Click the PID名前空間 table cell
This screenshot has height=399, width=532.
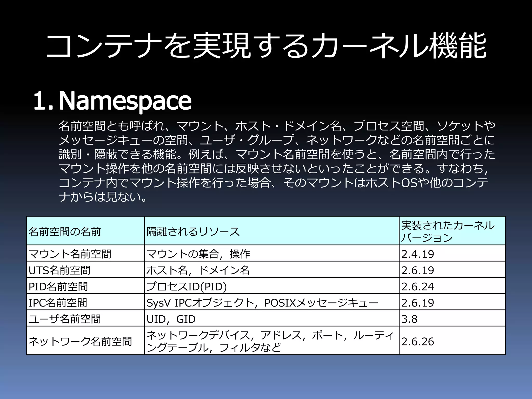(x=58, y=286)
